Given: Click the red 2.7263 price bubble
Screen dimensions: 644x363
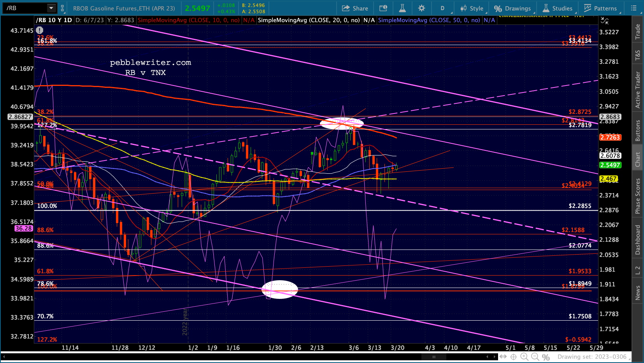Looking at the screenshot, I should click(610, 137).
